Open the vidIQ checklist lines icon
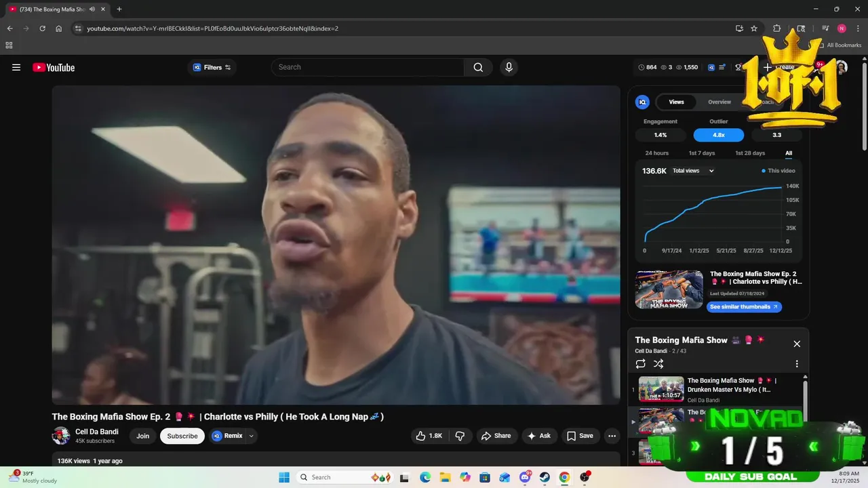 (723, 67)
